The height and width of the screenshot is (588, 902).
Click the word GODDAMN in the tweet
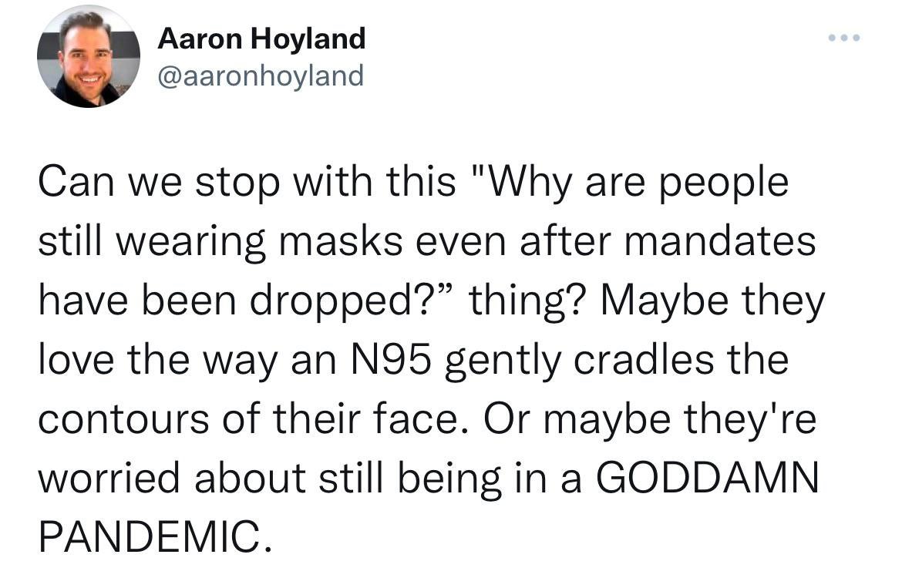[x=707, y=477]
